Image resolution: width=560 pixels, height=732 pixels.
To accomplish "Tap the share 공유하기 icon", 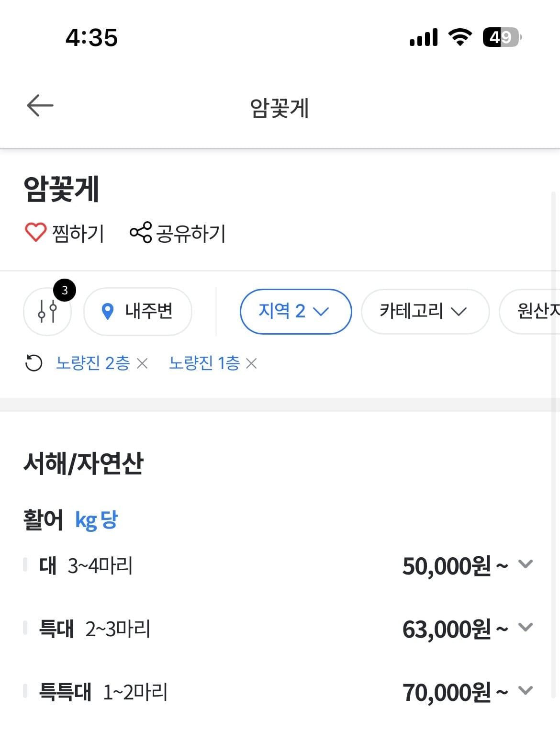I will pos(141,233).
